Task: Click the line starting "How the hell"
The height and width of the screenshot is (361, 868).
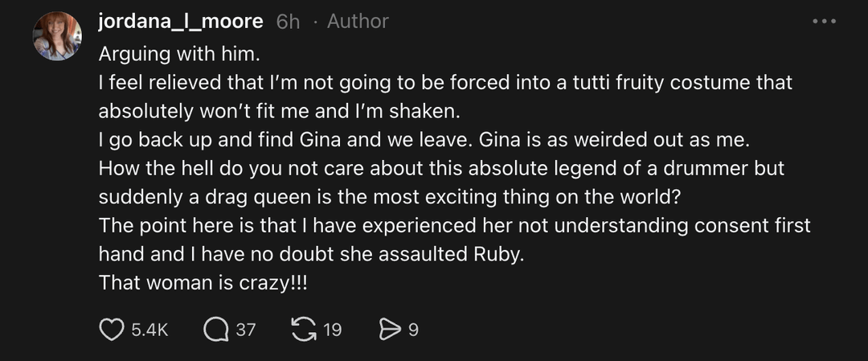Action: tap(441, 168)
